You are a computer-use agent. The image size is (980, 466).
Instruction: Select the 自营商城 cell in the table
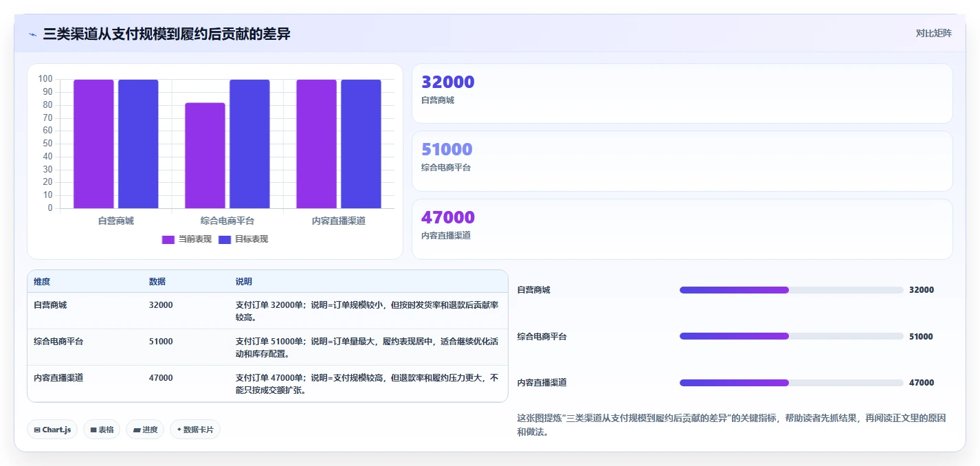[x=50, y=304]
